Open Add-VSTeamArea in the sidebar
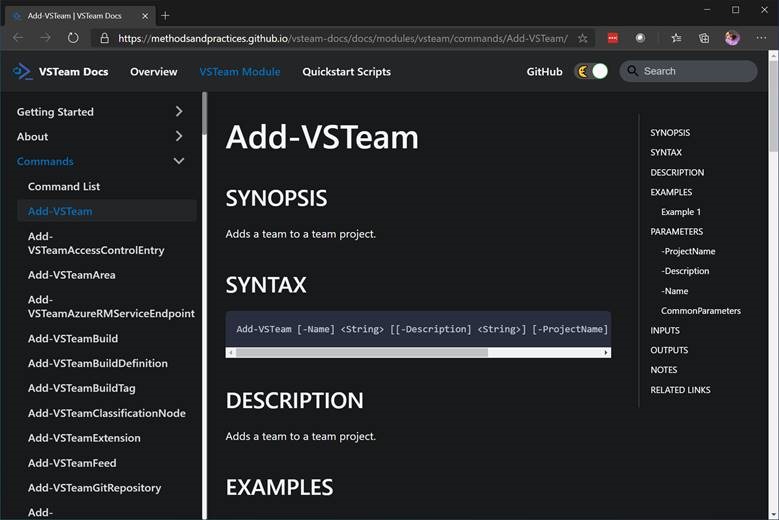The image size is (779, 520). point(72,275)
